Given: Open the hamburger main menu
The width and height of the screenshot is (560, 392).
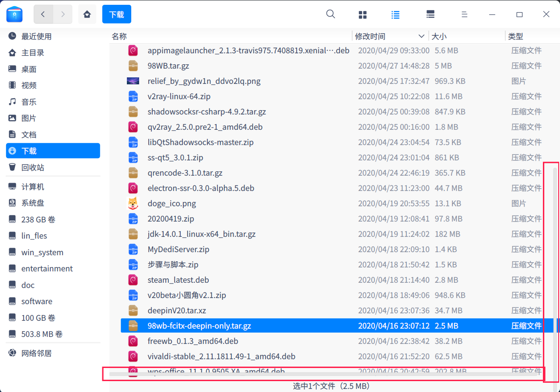Looking at the screenshot, I should click(x=465, y=14).
